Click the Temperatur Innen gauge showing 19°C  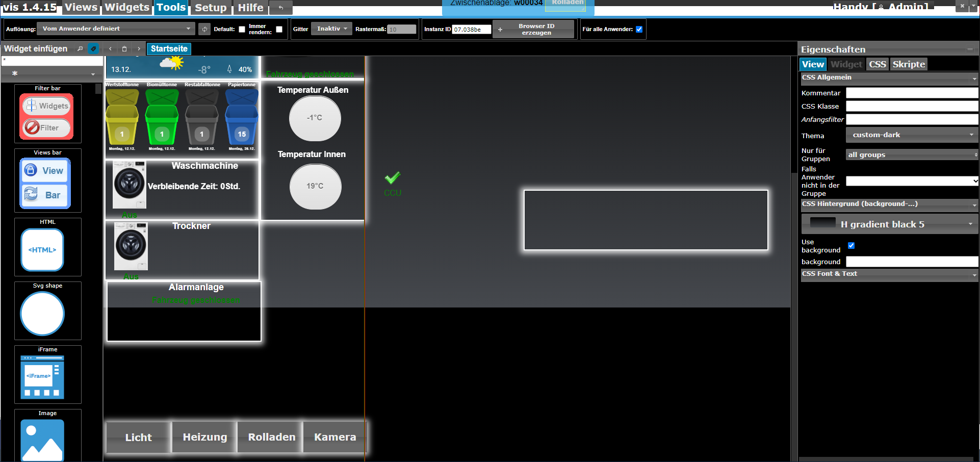(315, 187)
